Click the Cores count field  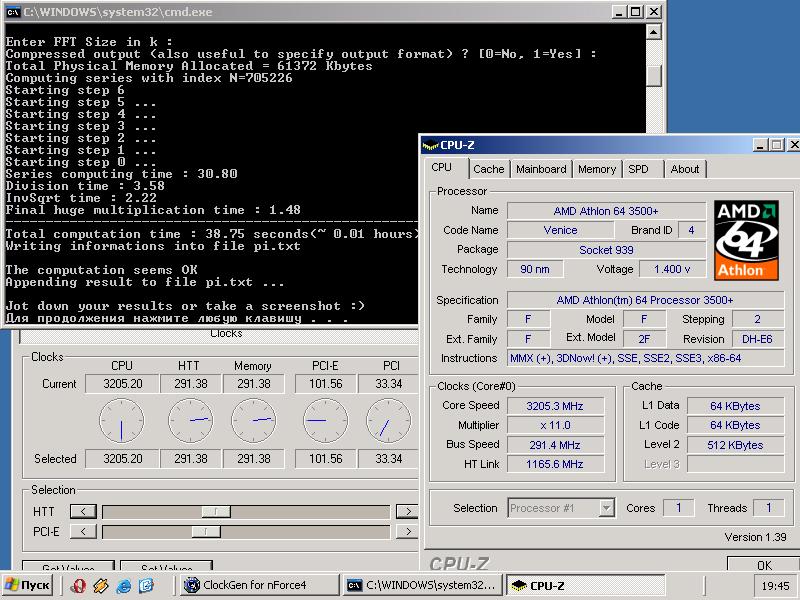tap(679, 508)
